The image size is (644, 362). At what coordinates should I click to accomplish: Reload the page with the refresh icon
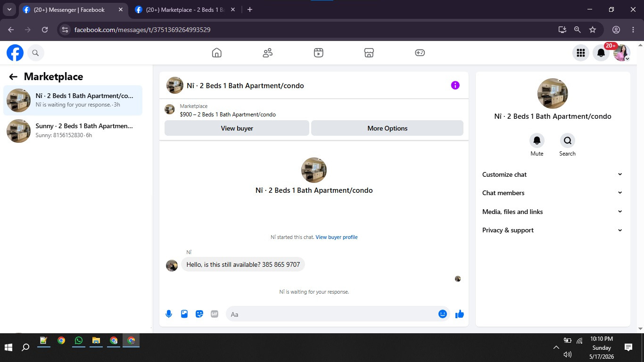pyautogui.click(x=45, y=30)
